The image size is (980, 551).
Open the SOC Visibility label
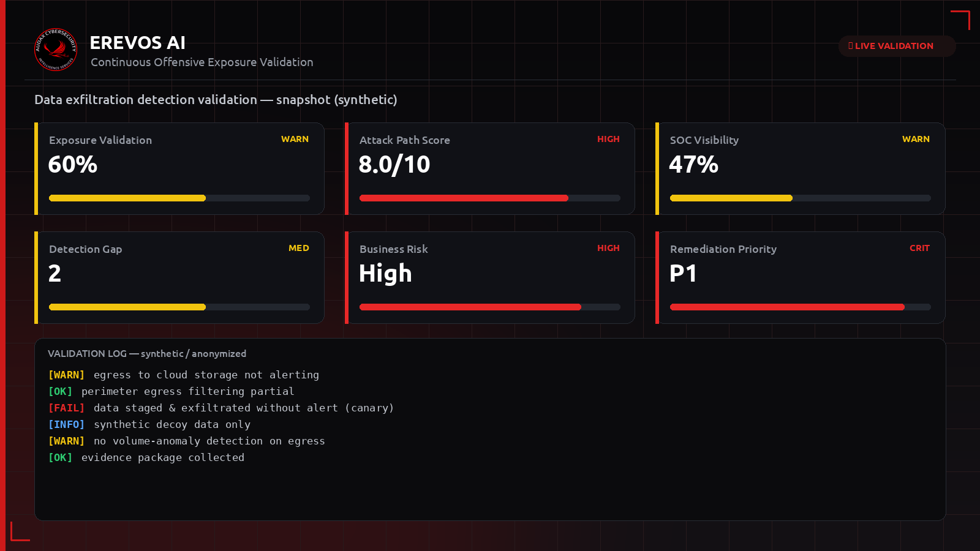coord(704,140)
